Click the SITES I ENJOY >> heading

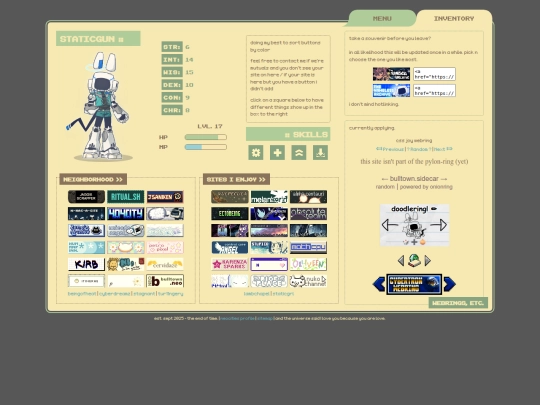click(x=236, y=179)
